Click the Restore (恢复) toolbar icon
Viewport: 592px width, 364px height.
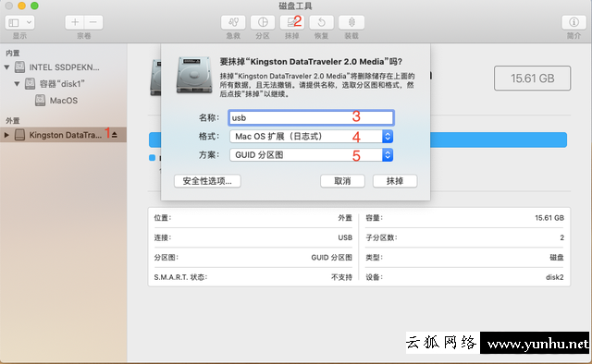point(321,22)
